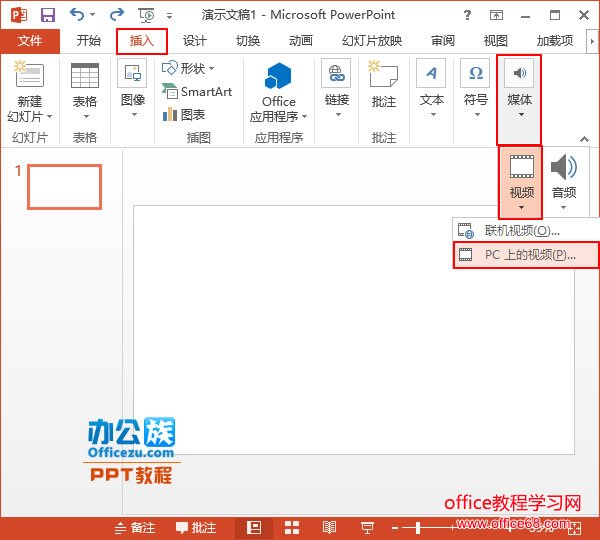Insert a 批注 comment from ribbon
600x540 pixels.
click(384, 85)
